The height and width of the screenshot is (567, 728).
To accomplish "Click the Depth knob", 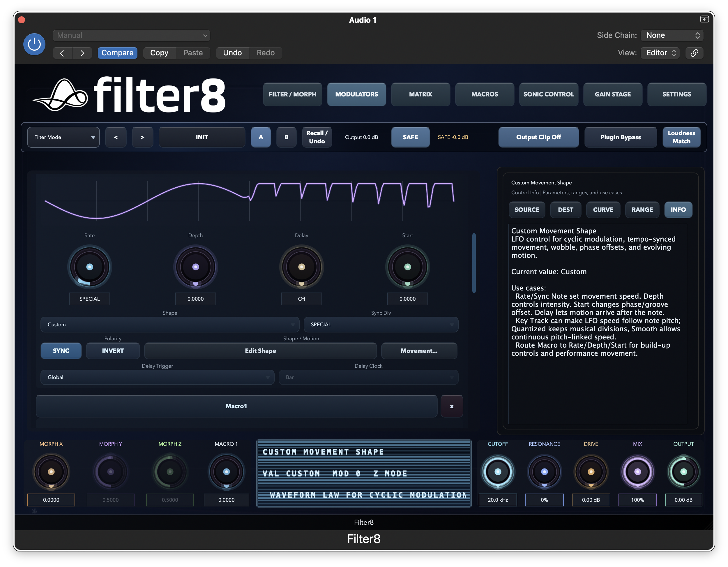I will [x=195, y=267].
